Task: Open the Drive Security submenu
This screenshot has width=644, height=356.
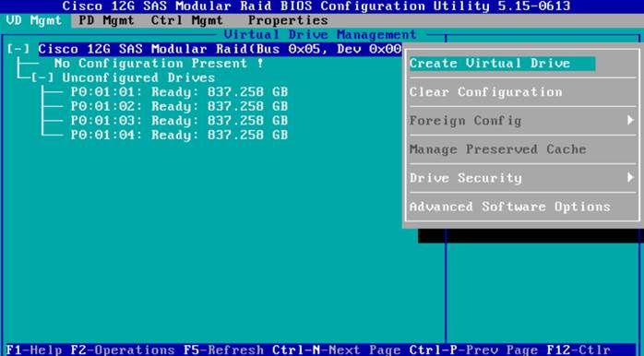Action: tap(522, 178)
